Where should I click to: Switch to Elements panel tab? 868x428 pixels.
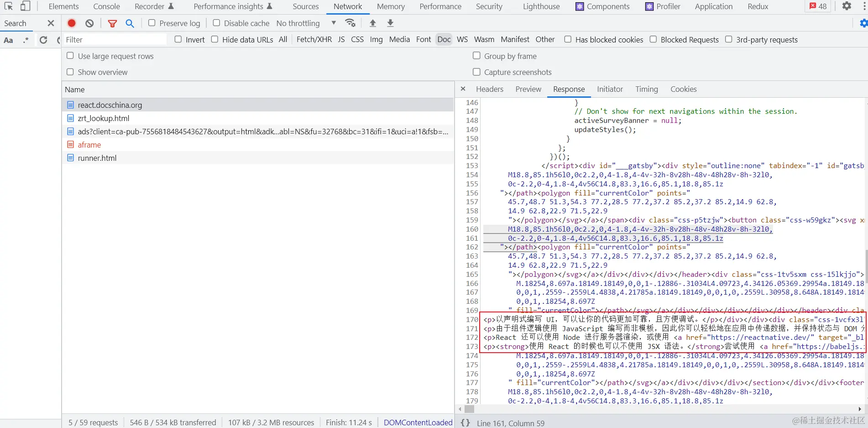pyautogui.click(x=63, y=6)
